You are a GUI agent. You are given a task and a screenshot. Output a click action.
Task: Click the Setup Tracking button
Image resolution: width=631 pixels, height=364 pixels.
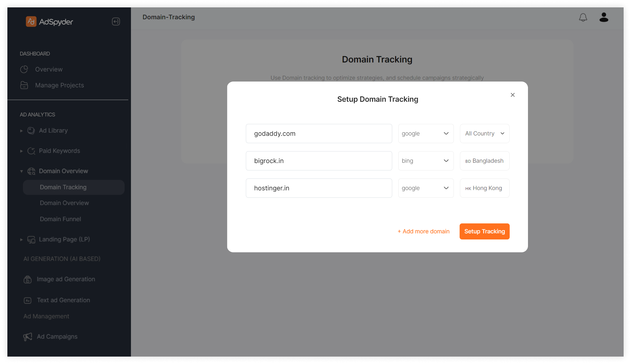coord(484,231)
